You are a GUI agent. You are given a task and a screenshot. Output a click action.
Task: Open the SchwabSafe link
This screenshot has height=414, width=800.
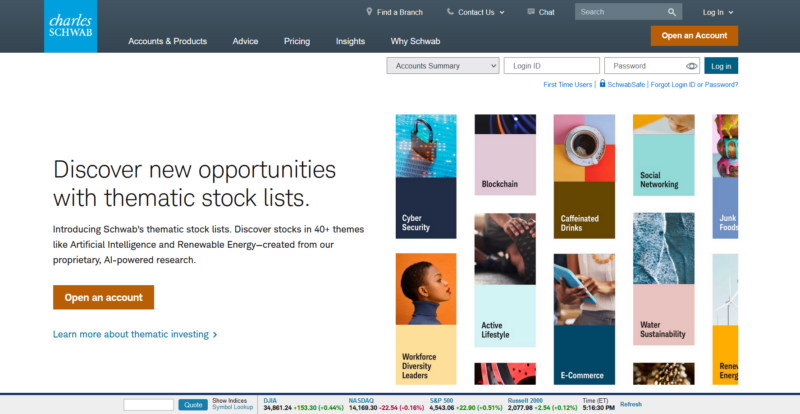tap(626, 85)
